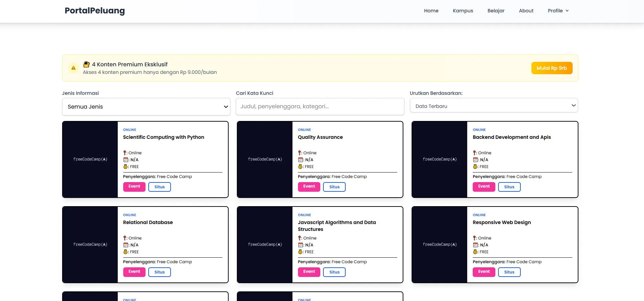644x301 pixels.
Task: Open Relational Database freeCodeCamp thumbnail
Action: tap(90, 245)
